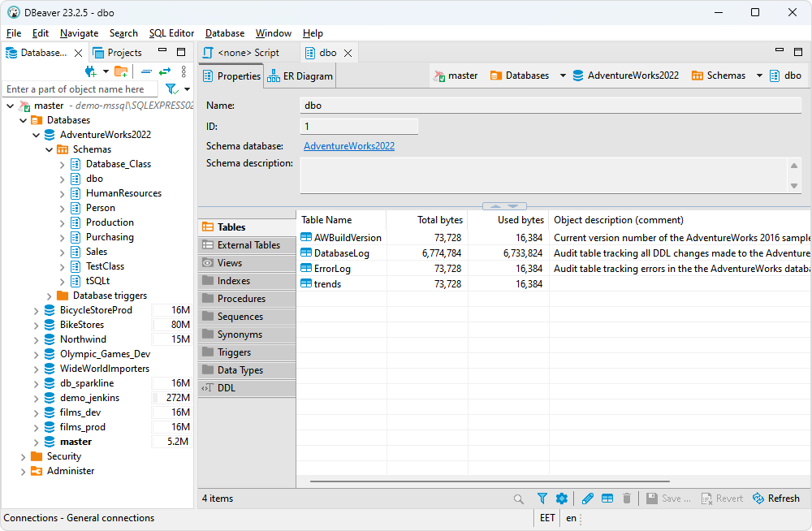Open column configuration gear icon
Screen dimensions: 812x531
[562, 499]
